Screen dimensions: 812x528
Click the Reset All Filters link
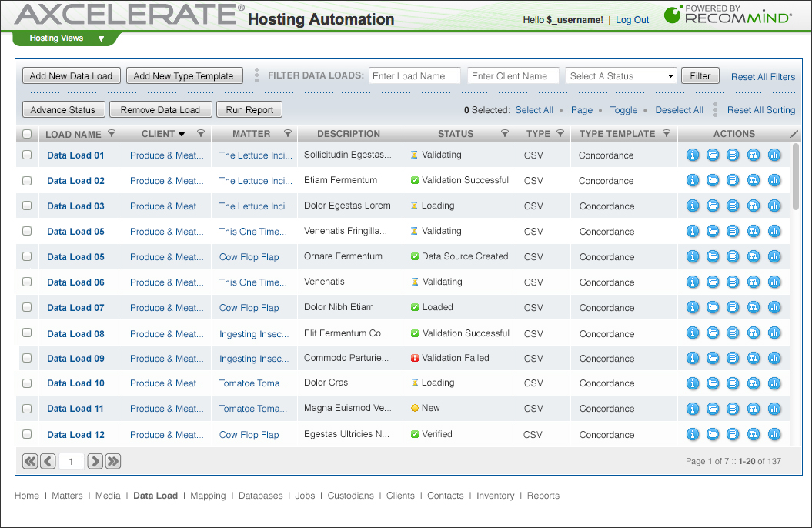click(763, 77)
